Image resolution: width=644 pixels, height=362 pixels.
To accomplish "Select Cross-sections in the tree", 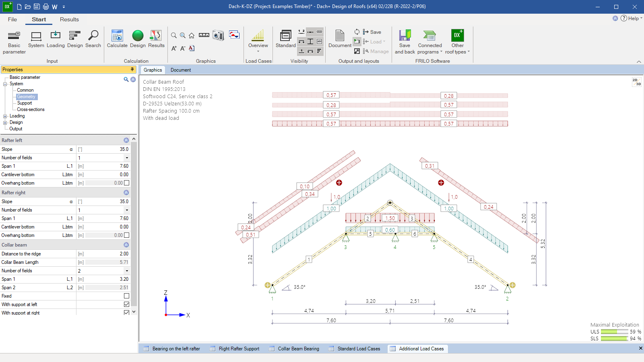I will (x=31, y=109).
